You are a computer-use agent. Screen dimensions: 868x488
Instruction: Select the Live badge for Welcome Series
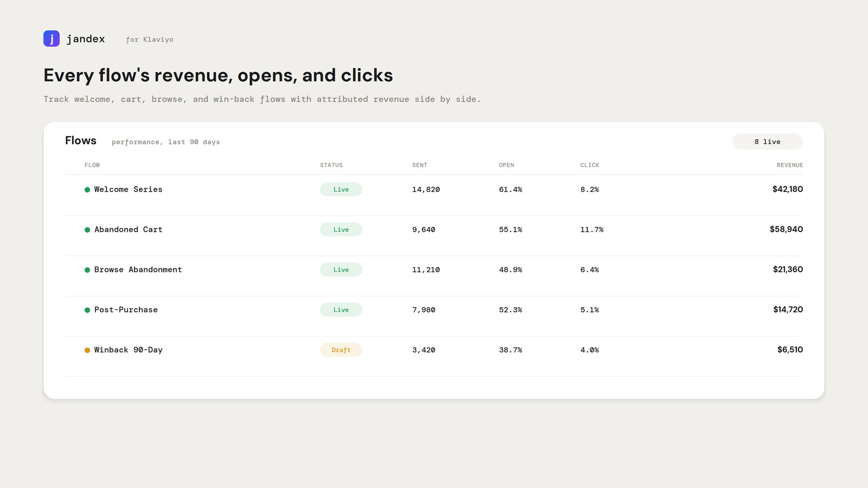coord(341,189)
